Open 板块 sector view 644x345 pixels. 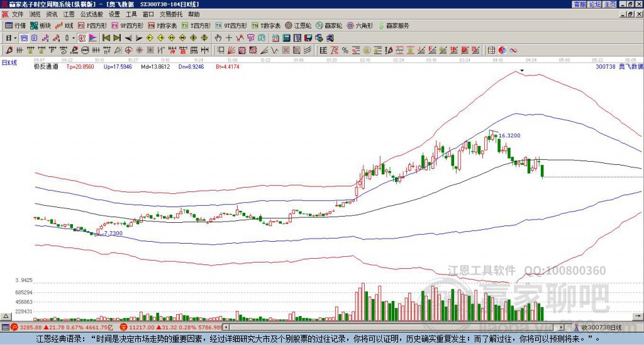tap(40, 26)
